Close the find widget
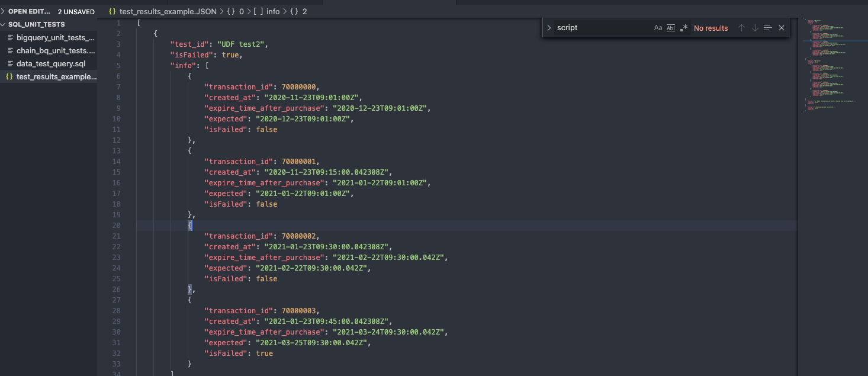The image size is (868, 376). (x=782, y=28)
